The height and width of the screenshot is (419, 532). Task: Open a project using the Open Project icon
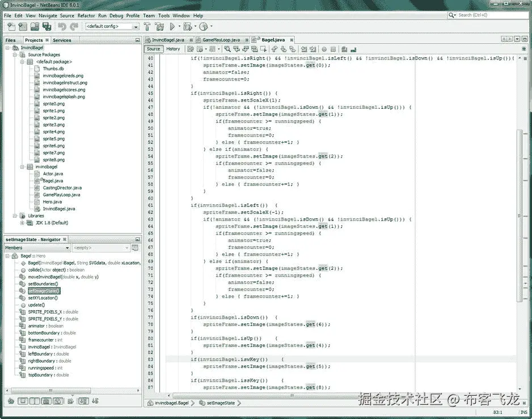pyautogui.click(x=34, y=27)
